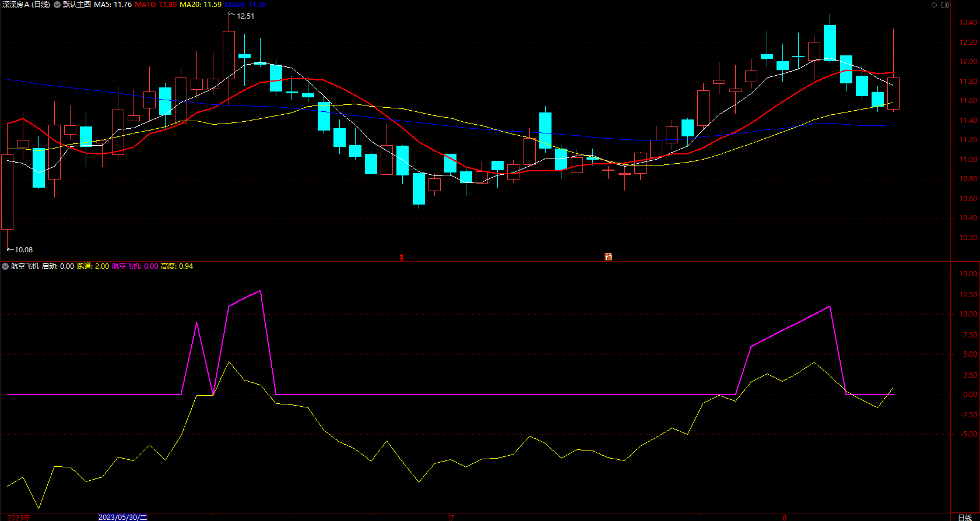The height and width of the screenshot is (521, 980).
Task: Click the 15.00 indicator axis label
Action: [x=968, y=274]
